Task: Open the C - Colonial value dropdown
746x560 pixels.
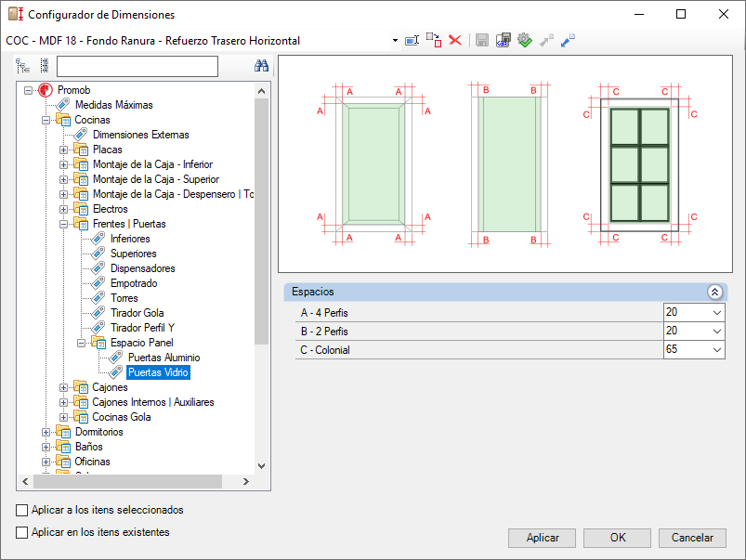Action: click(717, 350)
